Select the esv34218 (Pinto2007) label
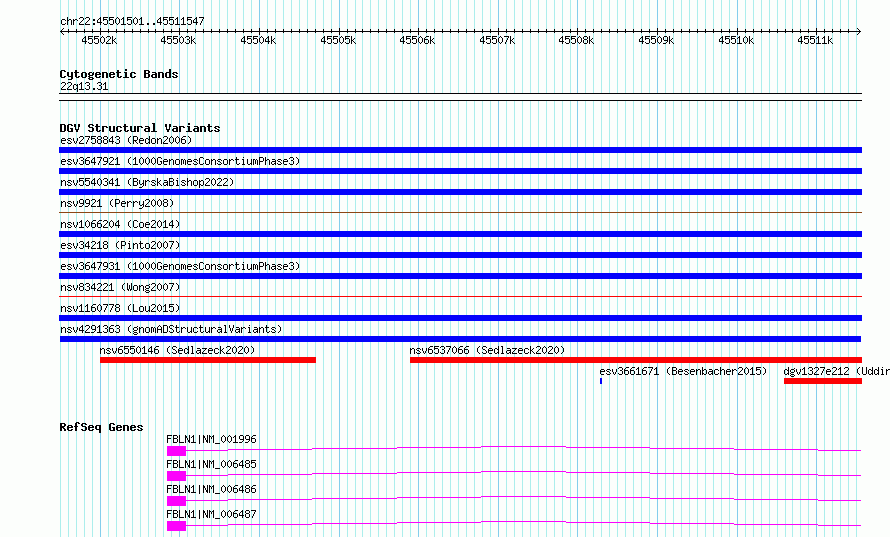The height and width of the screenshot is (537, 890). 120,245
